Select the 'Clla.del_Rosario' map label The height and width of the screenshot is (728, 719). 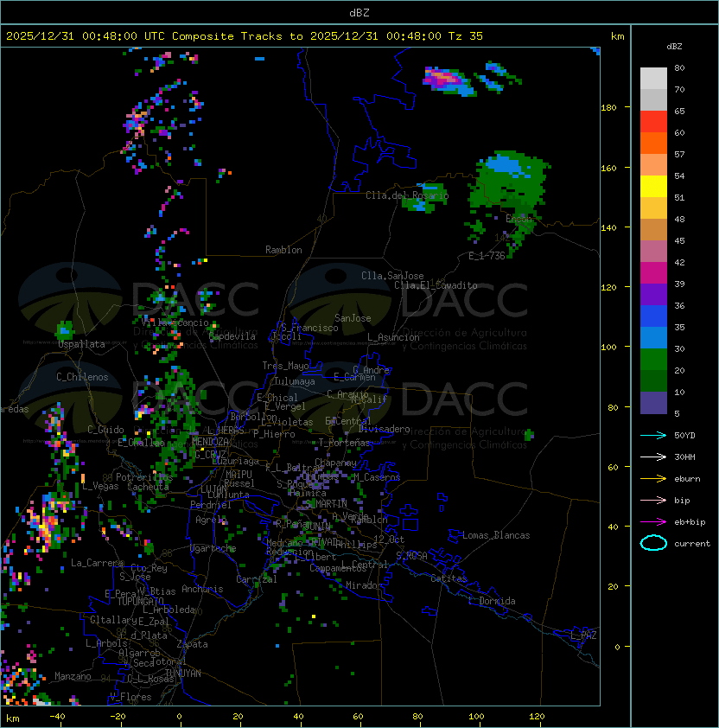click(x=407, y=195)
